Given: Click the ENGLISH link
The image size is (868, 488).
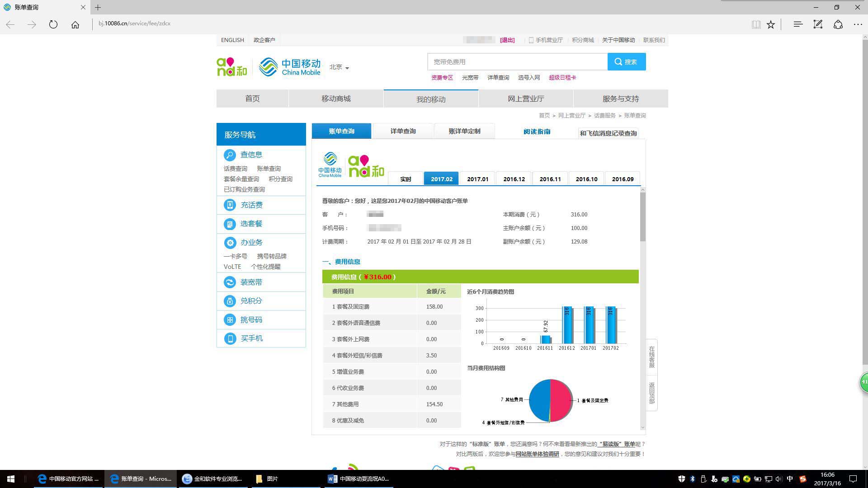Looking at the screenshot, I should click(x=232, y=40).
